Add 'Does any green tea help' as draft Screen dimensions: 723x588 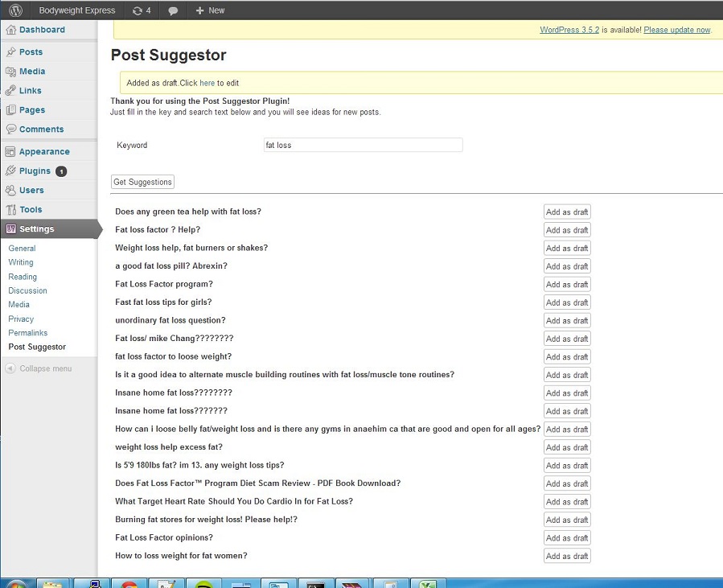(567, 212)
